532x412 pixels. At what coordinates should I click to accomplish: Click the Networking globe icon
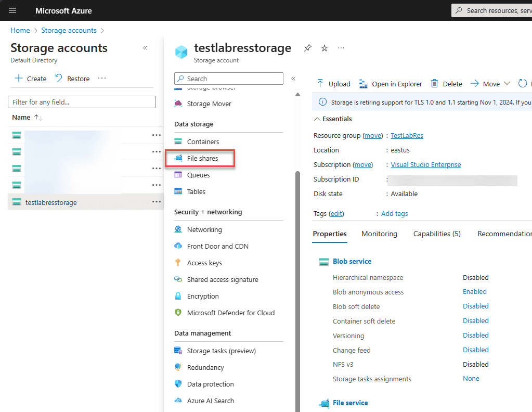tap(178, 229)
